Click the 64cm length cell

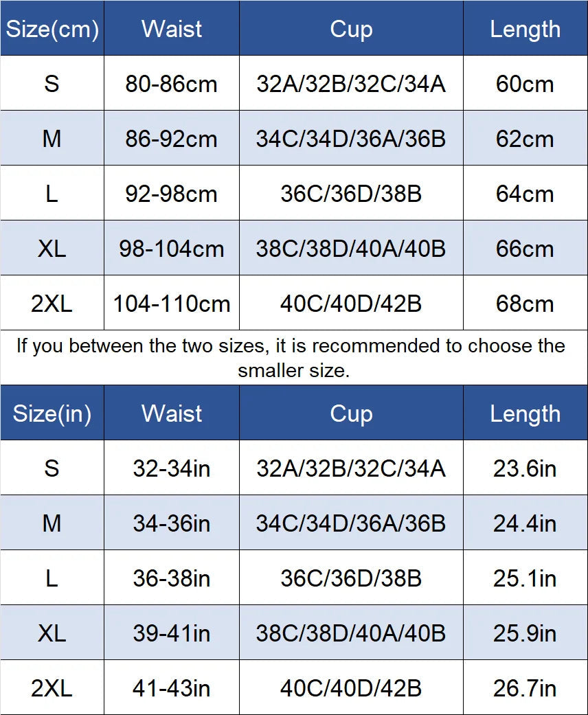pos(525,194)
